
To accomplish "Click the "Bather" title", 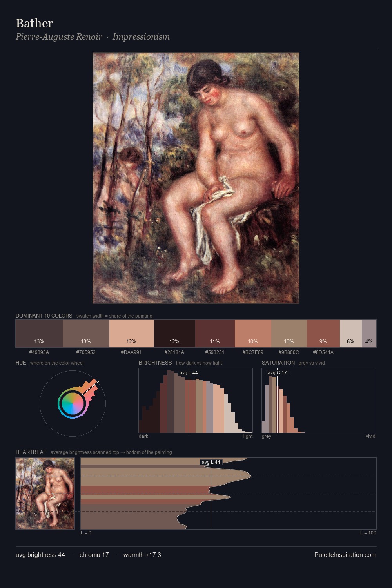I will pos(34,23).
